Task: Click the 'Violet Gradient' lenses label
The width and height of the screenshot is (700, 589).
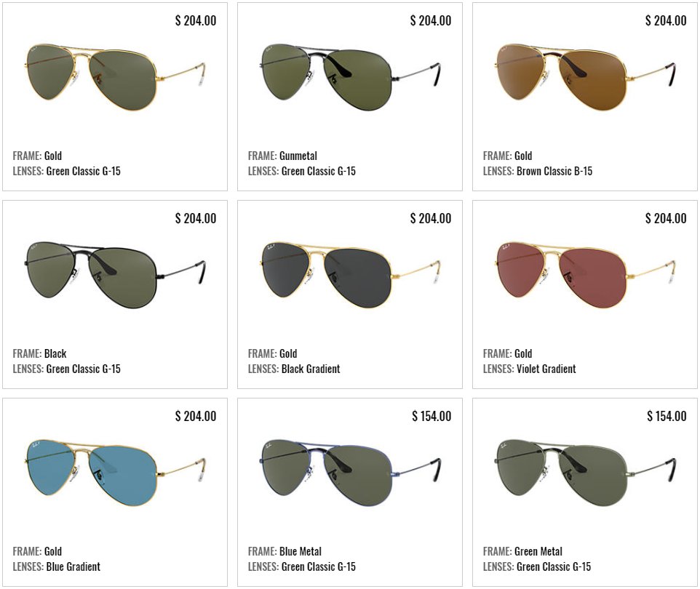Action: (546, 369)
